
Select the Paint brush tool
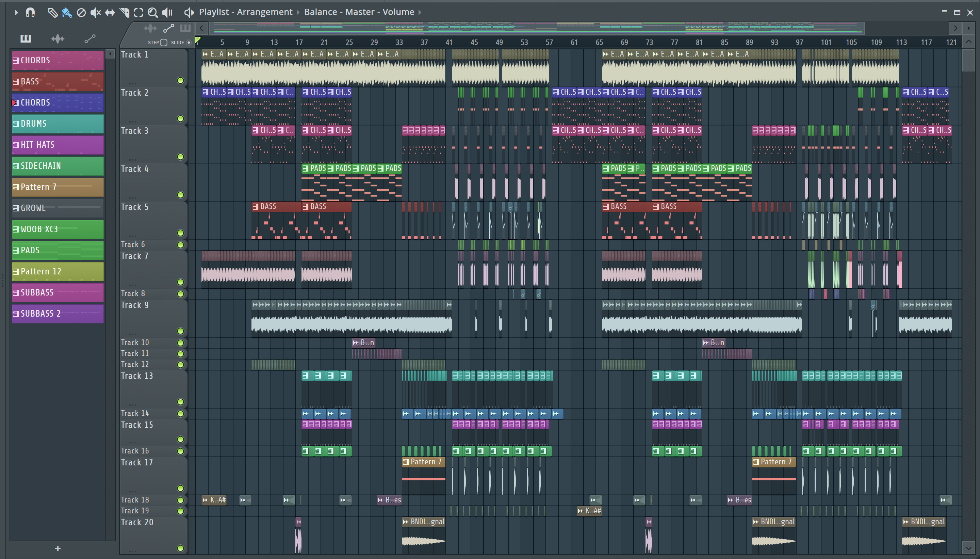(67, 13)
